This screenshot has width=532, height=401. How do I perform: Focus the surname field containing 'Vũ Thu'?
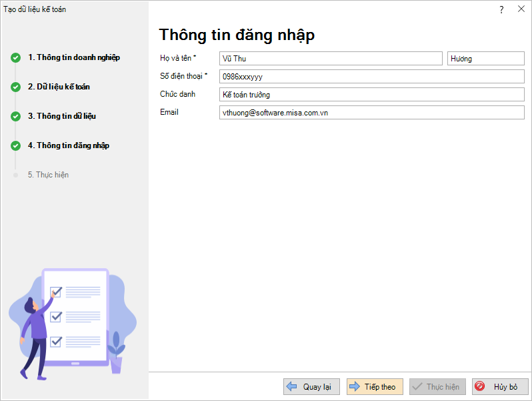(331, 59)
